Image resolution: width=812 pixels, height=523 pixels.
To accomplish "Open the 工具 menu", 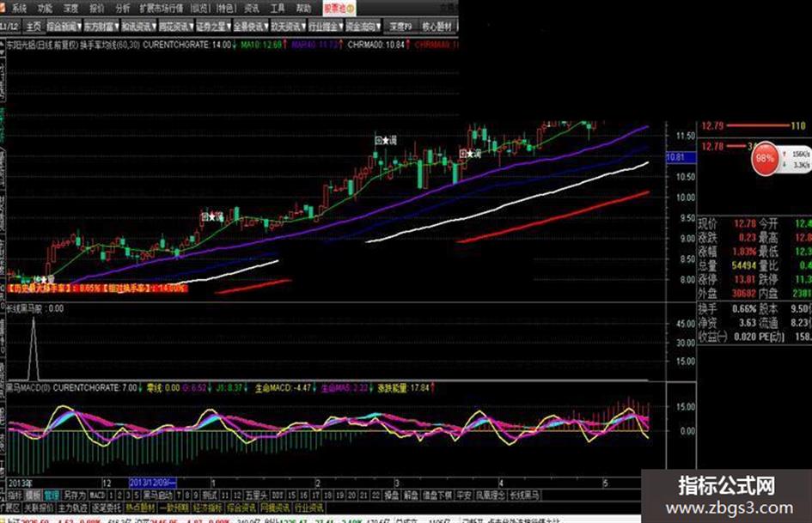I will [x=278, y=9].
